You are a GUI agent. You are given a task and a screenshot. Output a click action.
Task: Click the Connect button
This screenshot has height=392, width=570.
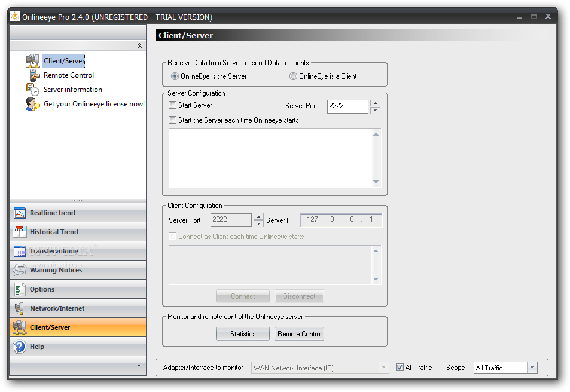click(243, 296)
